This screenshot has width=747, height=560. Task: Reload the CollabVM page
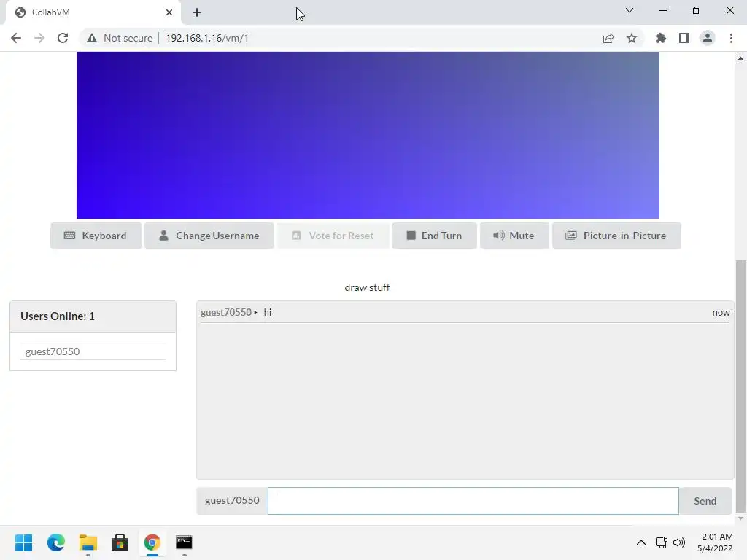pyautogui.click(x=63, y=38)
